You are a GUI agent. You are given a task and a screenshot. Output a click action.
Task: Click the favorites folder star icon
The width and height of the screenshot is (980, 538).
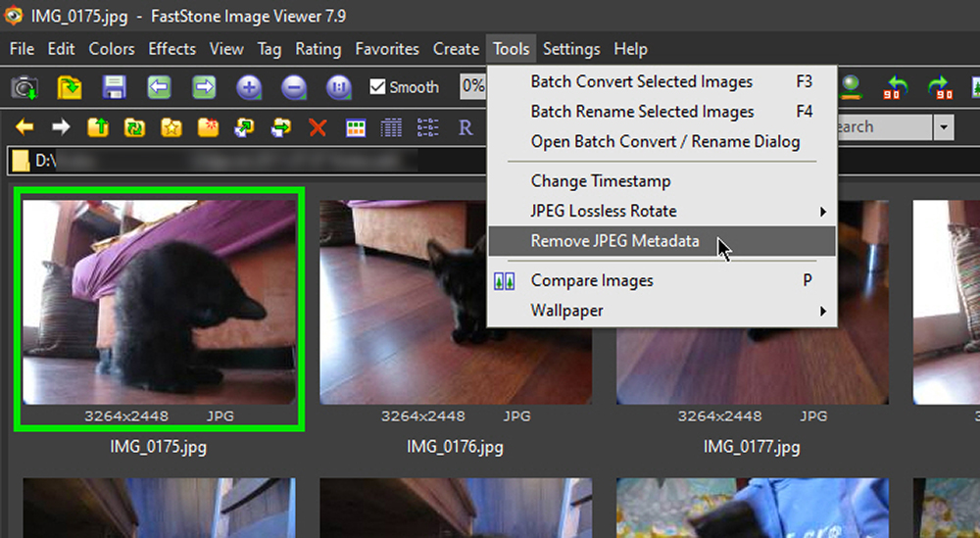171,127
